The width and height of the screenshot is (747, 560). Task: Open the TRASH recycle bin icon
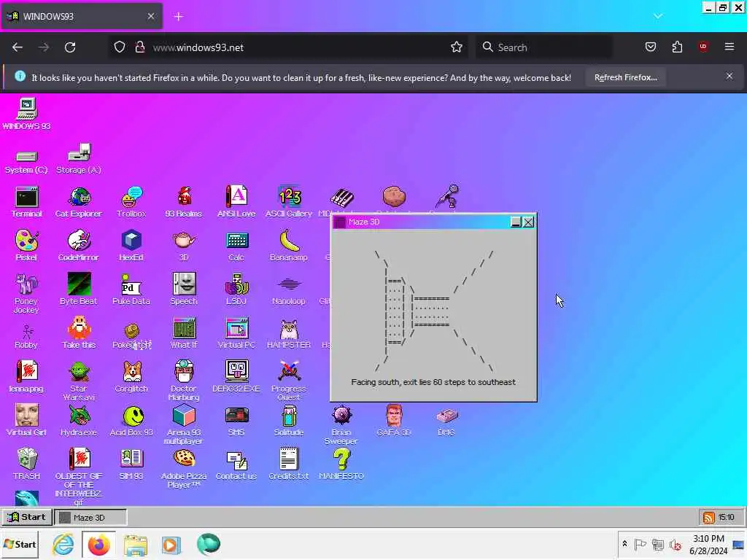pos(27,464)
